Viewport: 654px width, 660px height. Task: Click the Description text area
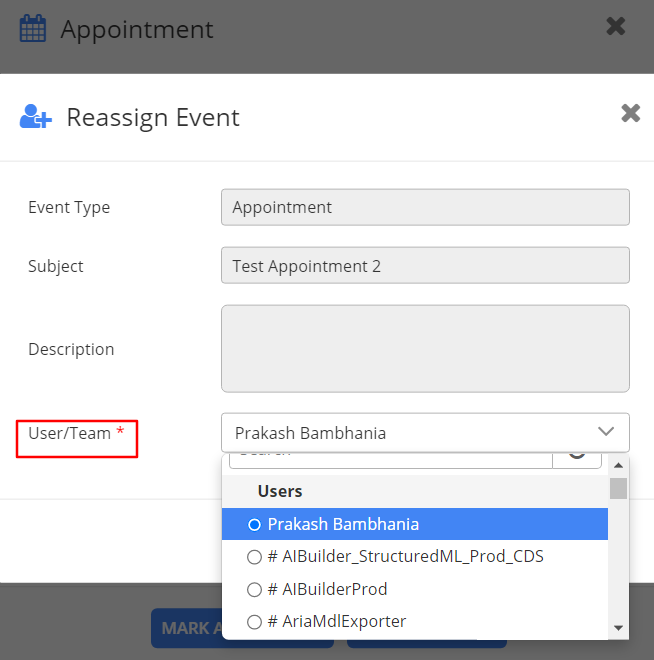(425, 348)
